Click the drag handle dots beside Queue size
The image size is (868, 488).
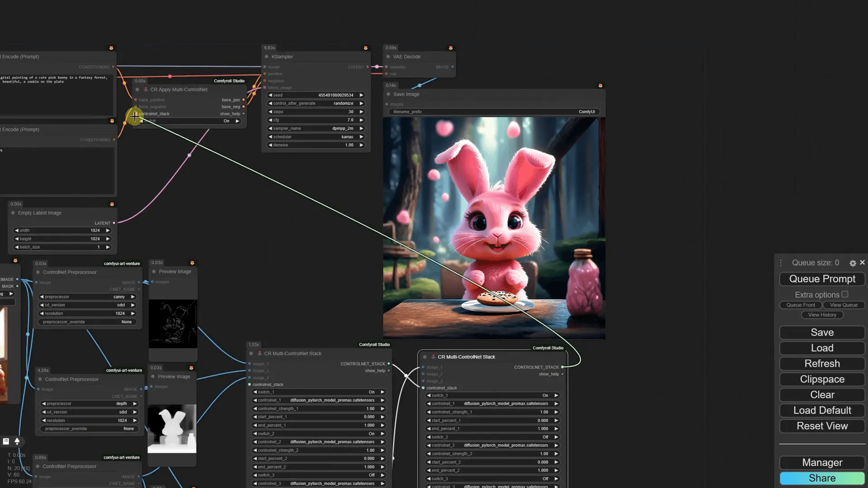pyautogui.click(x=781, y=263)
